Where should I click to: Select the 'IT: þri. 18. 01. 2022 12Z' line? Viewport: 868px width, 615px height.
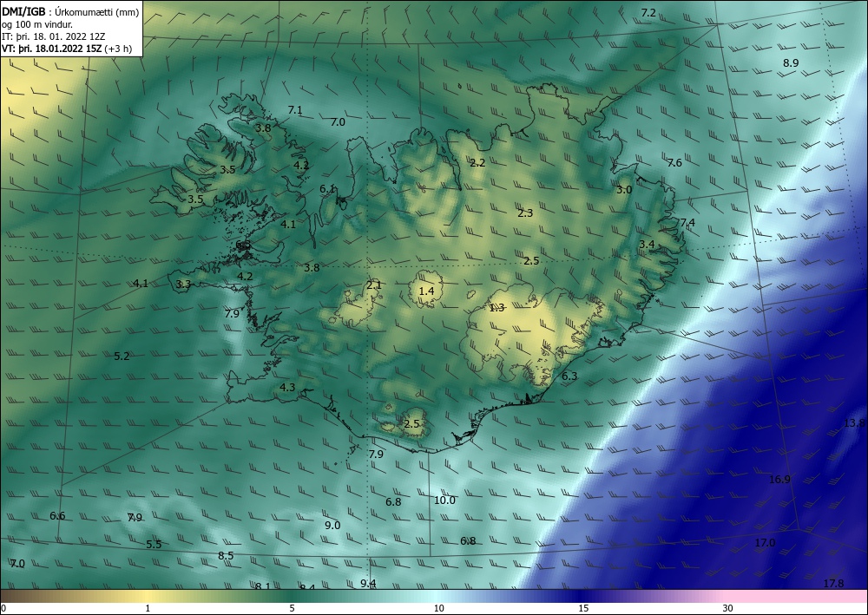[x=53, y=36]
